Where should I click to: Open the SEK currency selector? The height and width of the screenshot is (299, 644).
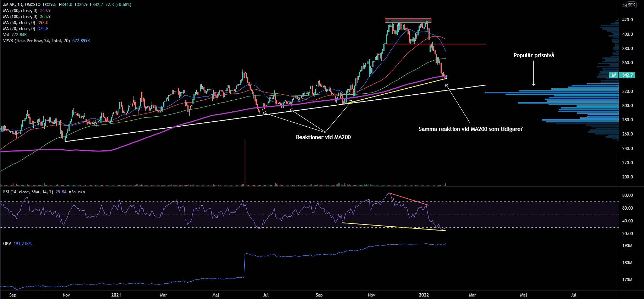[632, 5]
